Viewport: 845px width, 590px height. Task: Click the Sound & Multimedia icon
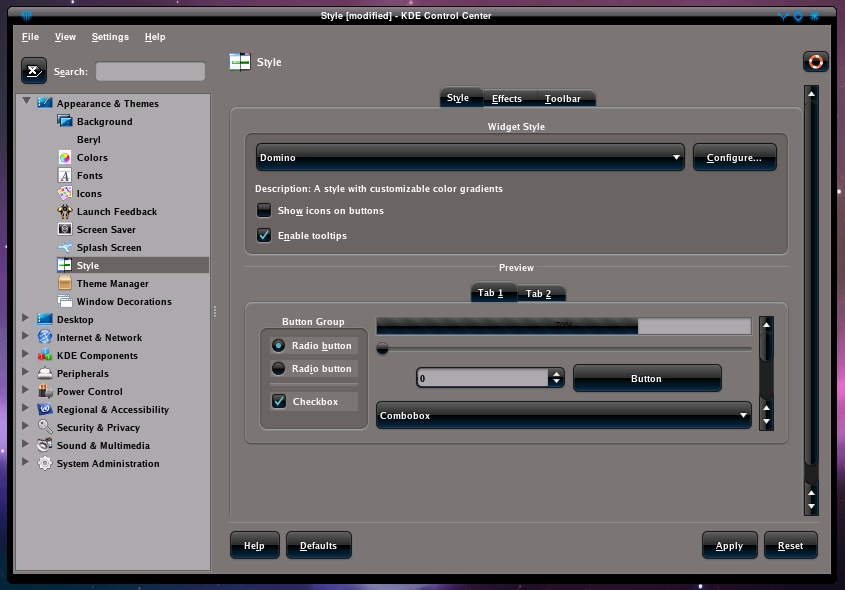[45, 445]
